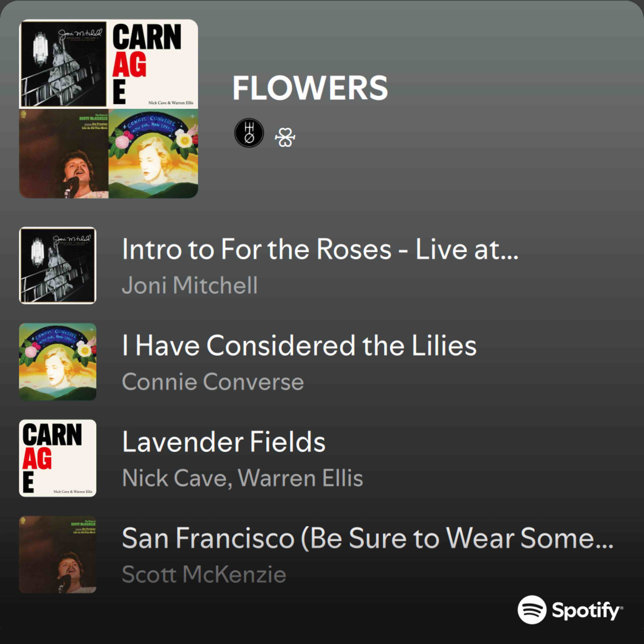Screen dimensions: 644x644
Task: Open the Connie Converse artist name
Action: 213,382
